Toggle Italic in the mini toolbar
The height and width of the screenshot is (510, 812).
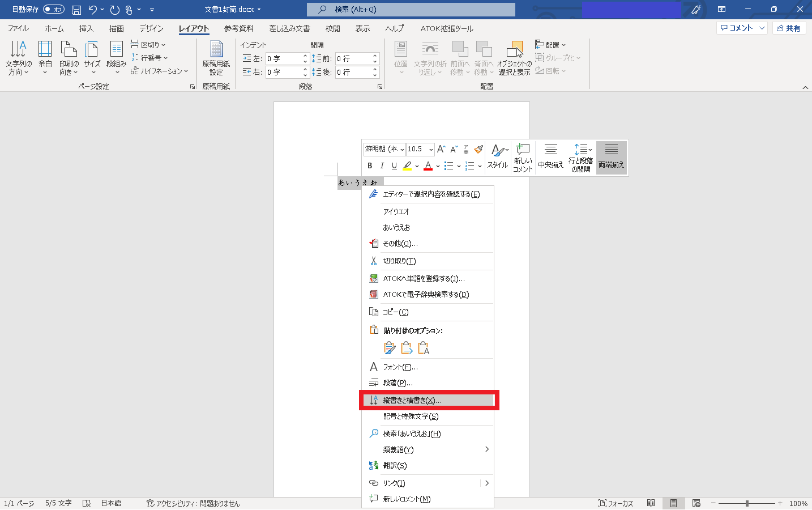(382, 165)
